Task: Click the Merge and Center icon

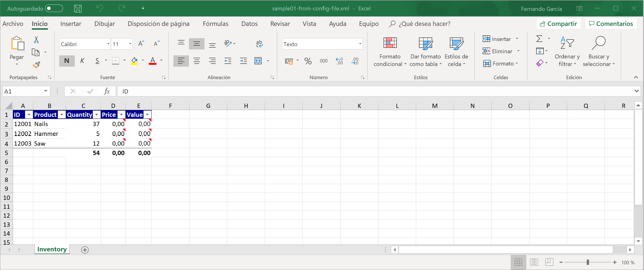Action: point(258,61)
